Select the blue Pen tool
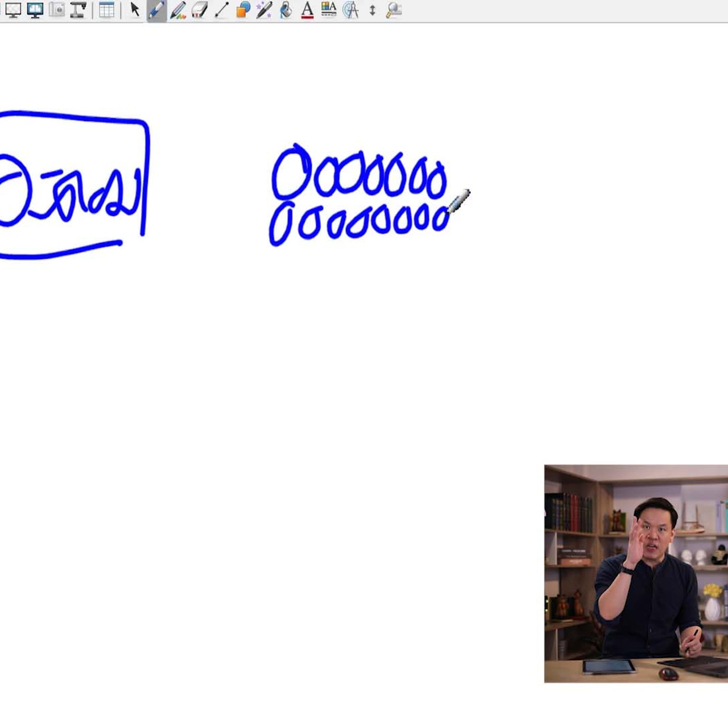728x728 pixels. coord(156,10)
